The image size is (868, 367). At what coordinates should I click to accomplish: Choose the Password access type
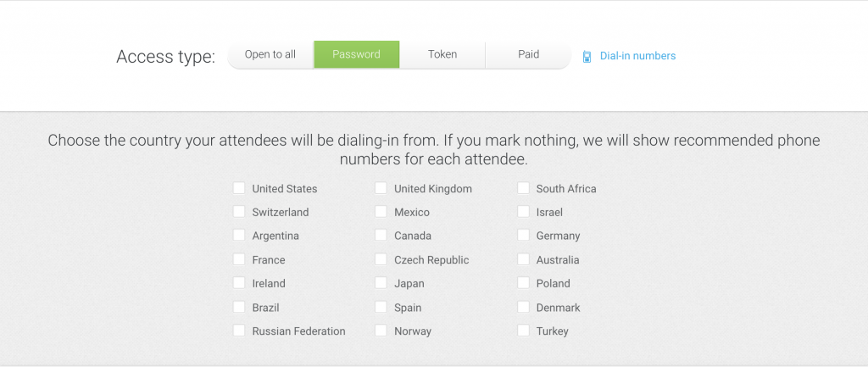(x=357, y=54)
